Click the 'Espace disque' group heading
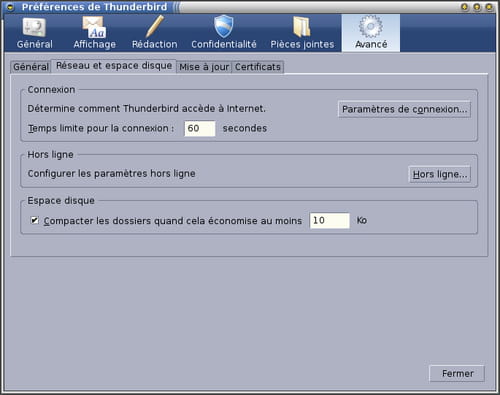The height and width of the screenshot is (395, 500). pos(61,201)
